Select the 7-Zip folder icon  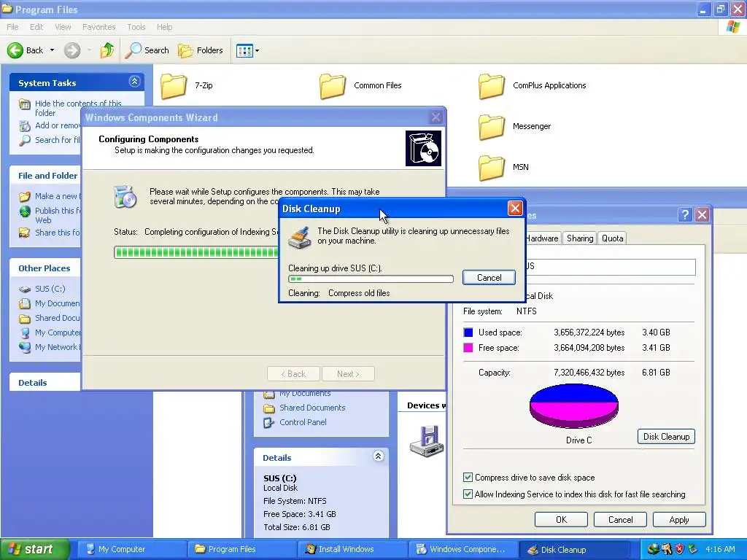click(x=174, y=86)
